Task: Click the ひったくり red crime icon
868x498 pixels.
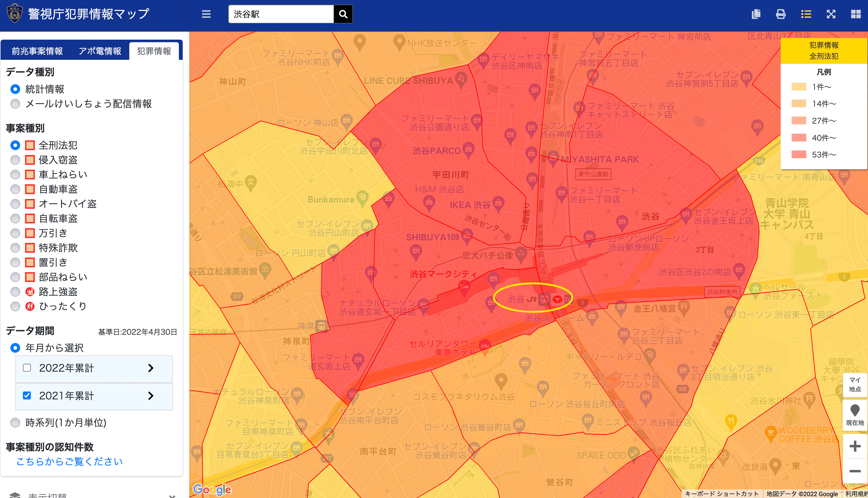Action: click(30, 306)
